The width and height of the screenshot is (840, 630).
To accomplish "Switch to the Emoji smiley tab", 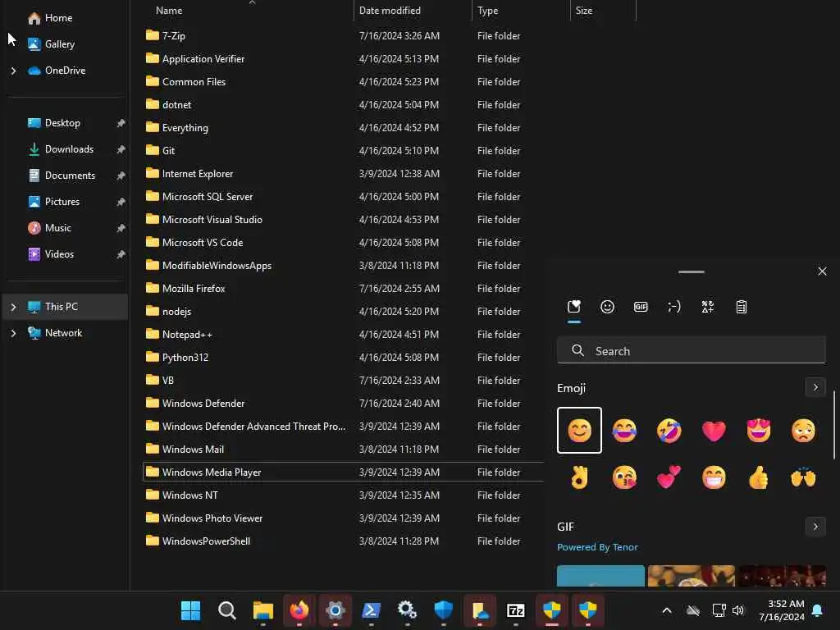I will [607, 307].
